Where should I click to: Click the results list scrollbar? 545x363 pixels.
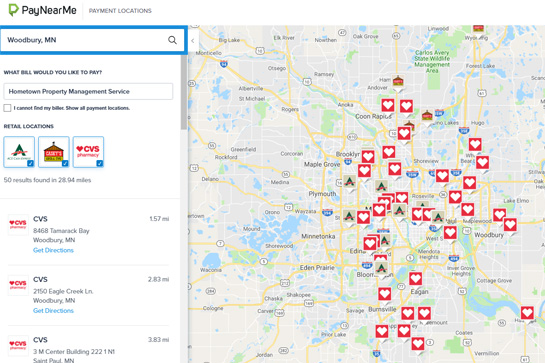click(x=184, y=92)
